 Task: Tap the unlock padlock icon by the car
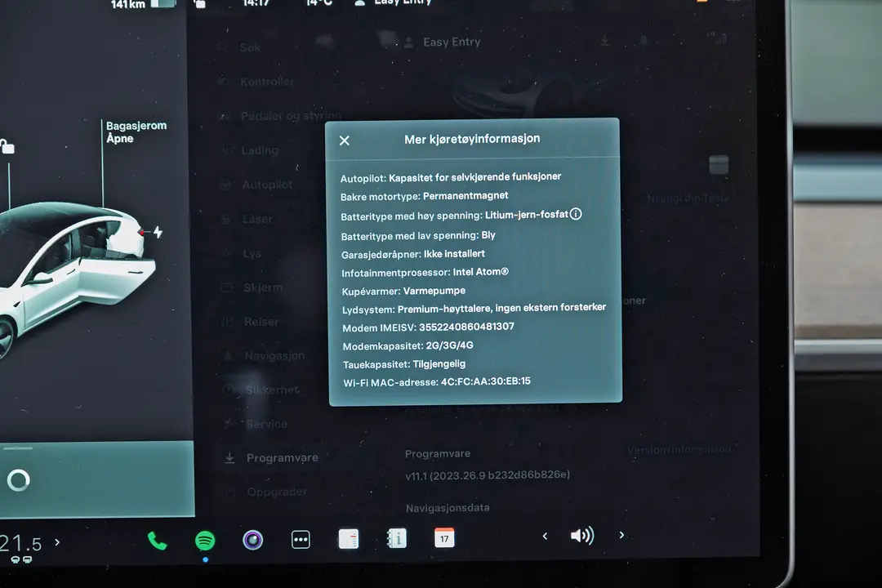(x=7, y=146)
